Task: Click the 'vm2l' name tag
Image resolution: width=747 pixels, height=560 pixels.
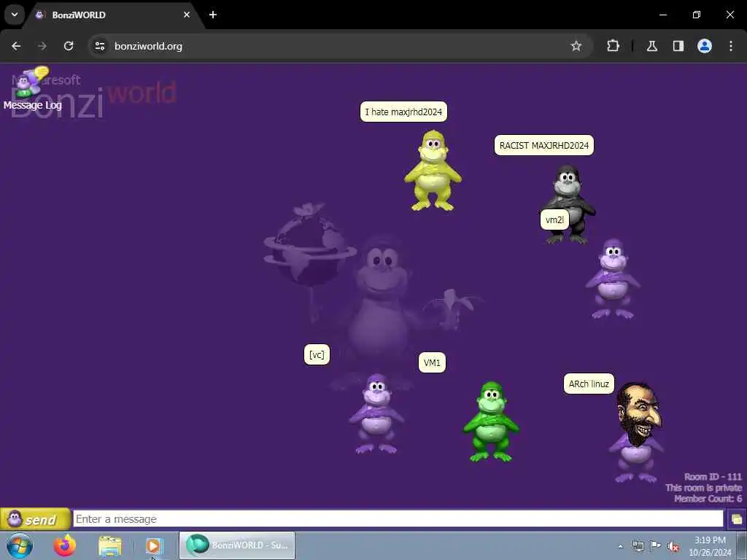Action: (554, 219)
